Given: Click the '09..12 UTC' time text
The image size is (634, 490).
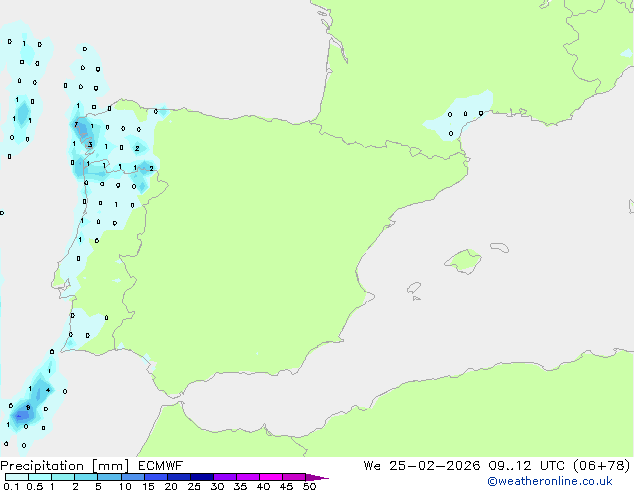Looking at the screenshot, I should pyautogui.click(x=526, y=466).
